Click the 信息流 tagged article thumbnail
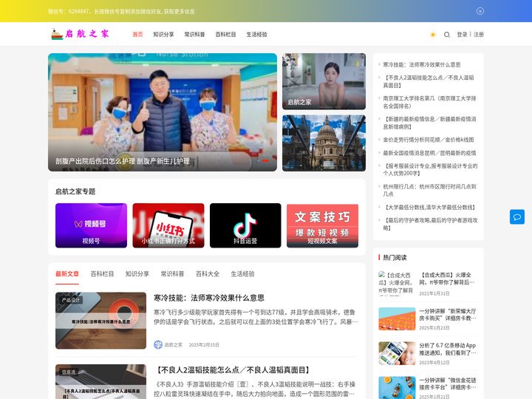The image size is (532, 399). click(100, 382)
